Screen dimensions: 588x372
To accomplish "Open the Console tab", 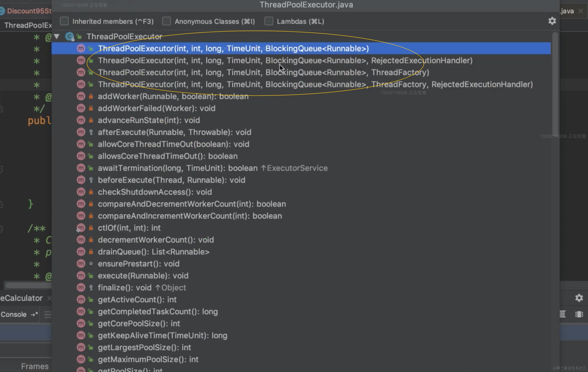I will coord(14,314).
